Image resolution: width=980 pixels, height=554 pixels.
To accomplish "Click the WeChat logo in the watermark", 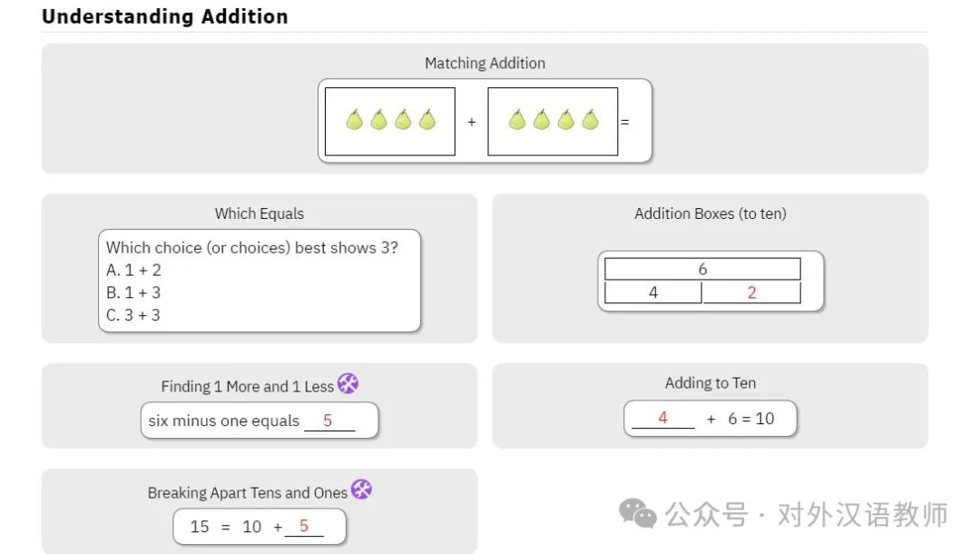I will point(638,514).
